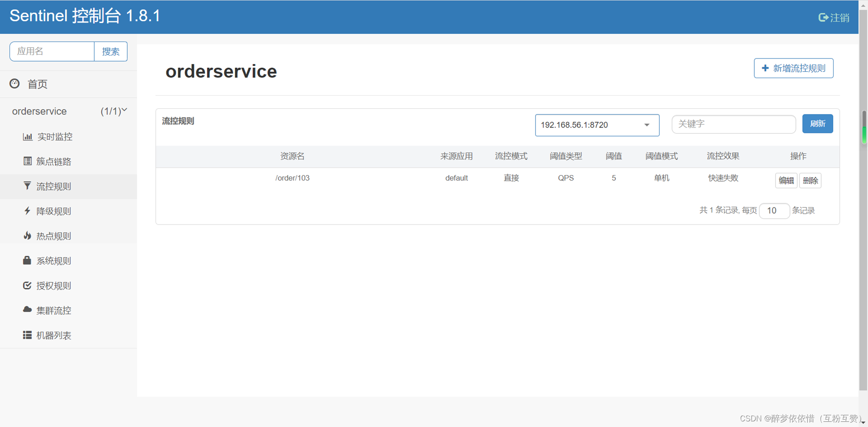
Task: Click the scrollbar down arrow
Action: click(863, 422)
